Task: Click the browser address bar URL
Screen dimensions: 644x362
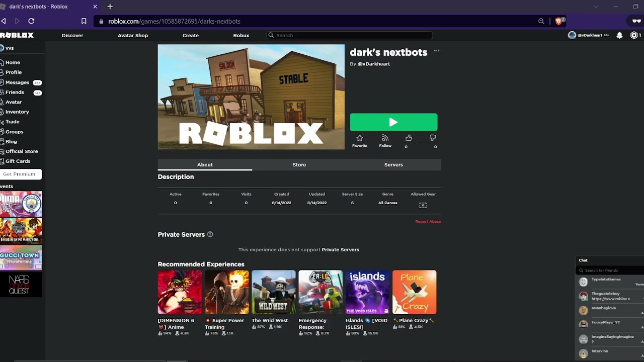Action: click(x=174, y=21)
